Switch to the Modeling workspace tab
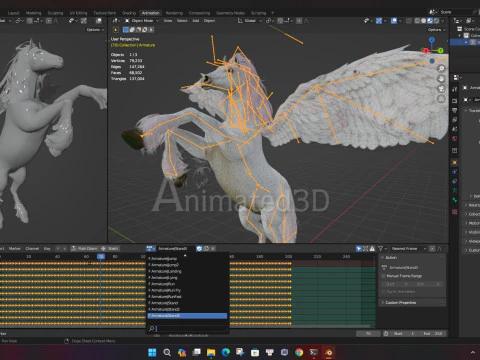 click(x=34, y=13)
